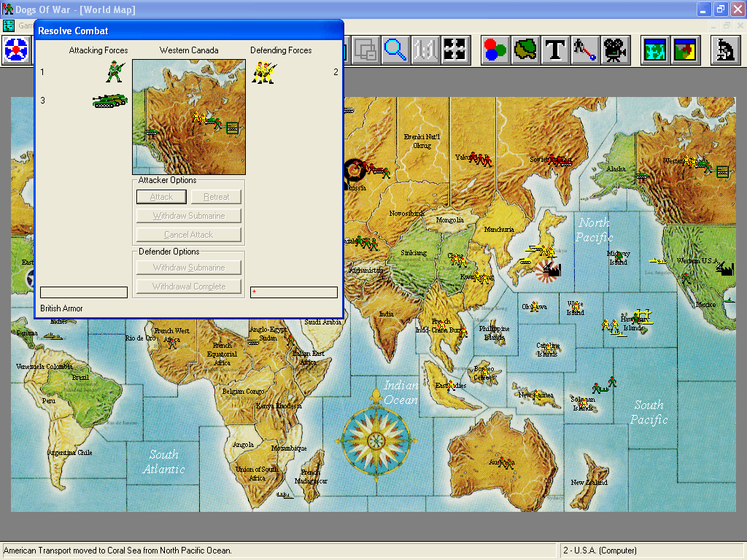Select the attacking British Armor tank icon
The height and width of the screenshot is (560, 747).
pos(110,101)
